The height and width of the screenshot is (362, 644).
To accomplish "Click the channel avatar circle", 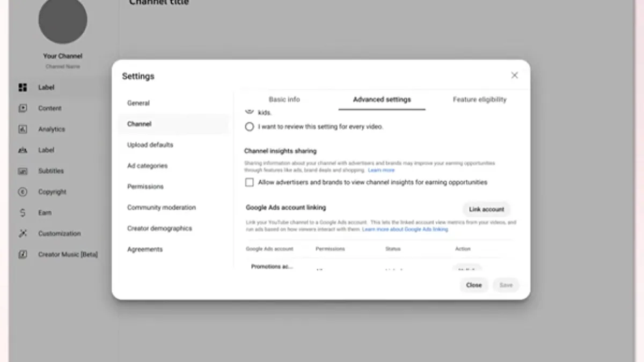I will point(63,19).
